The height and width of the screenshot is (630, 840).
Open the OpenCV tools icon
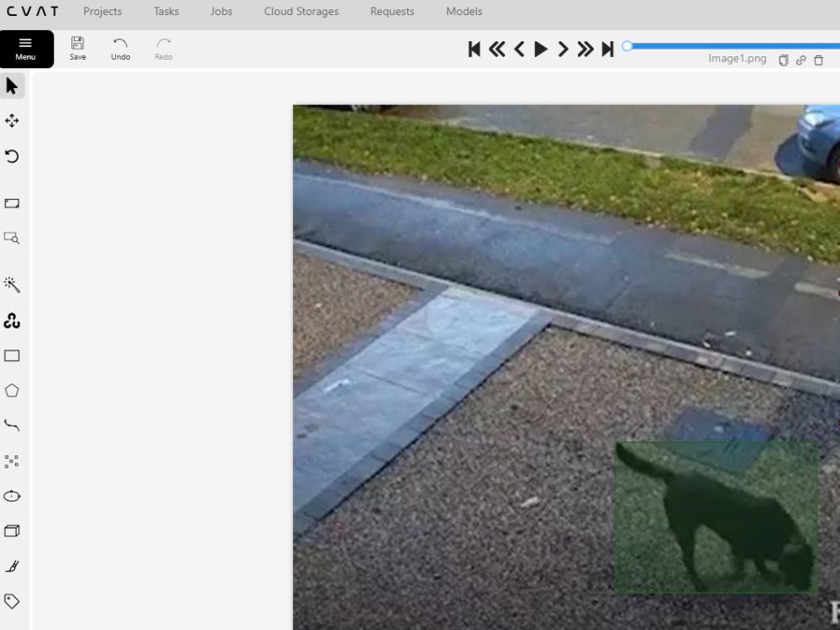[x=12, y=320]
